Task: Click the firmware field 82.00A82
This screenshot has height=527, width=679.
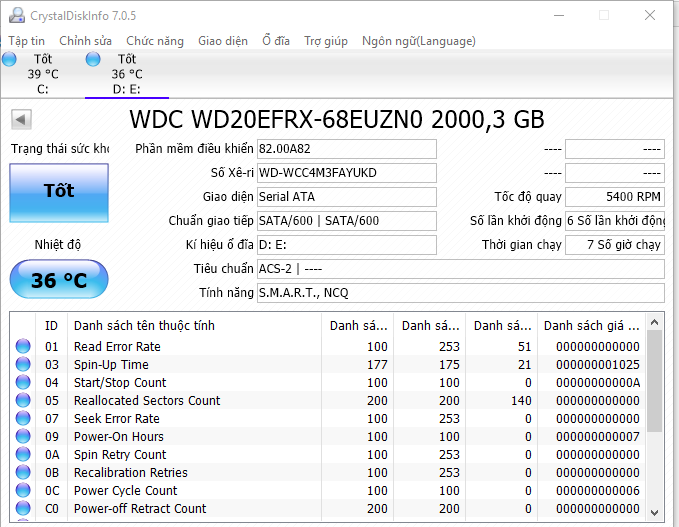Action: [346, 149]
